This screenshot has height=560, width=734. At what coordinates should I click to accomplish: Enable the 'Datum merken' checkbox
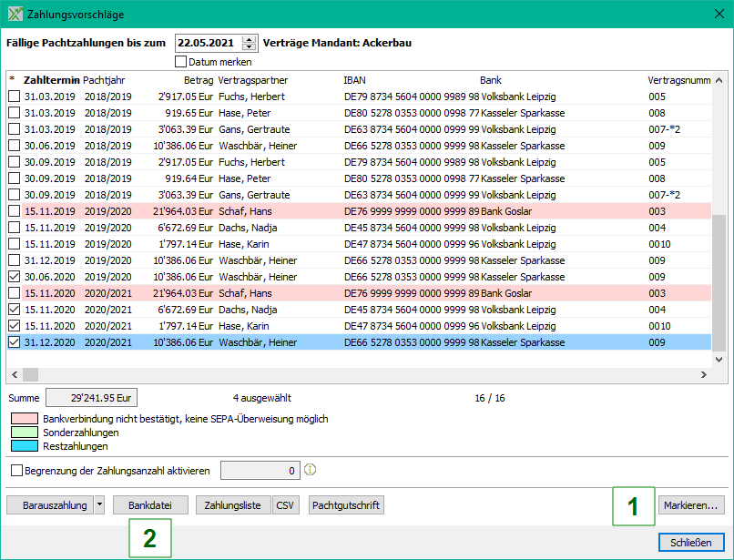tap(180, 62)
